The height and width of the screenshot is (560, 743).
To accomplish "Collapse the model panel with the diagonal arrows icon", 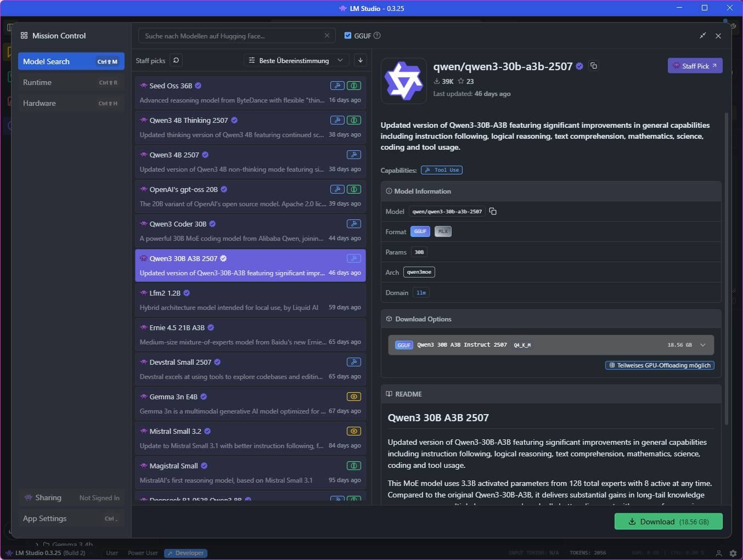I will [x=702, y=35].
